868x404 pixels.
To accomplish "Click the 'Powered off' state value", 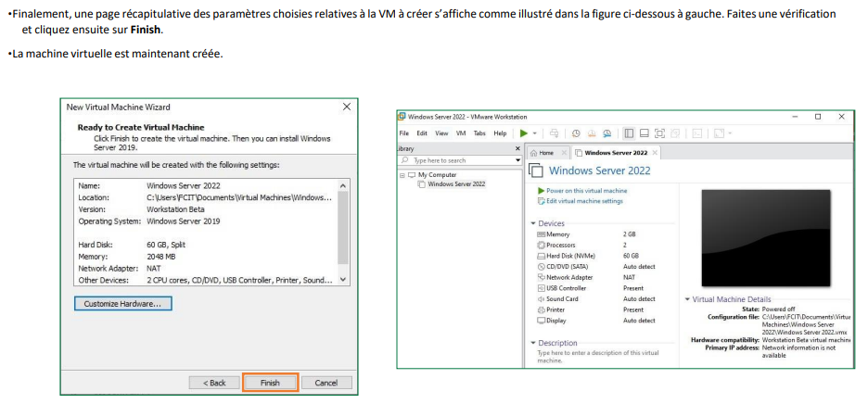I will click(x=779, y=309).
